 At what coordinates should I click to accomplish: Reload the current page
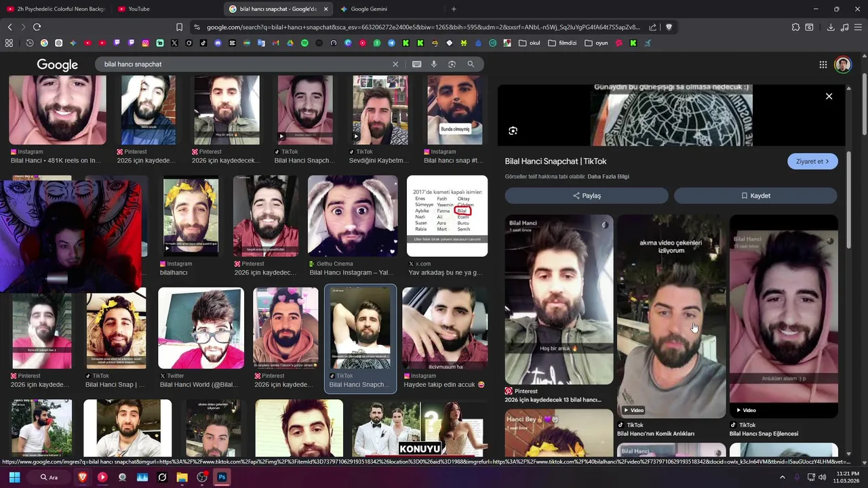coord(37,27)
